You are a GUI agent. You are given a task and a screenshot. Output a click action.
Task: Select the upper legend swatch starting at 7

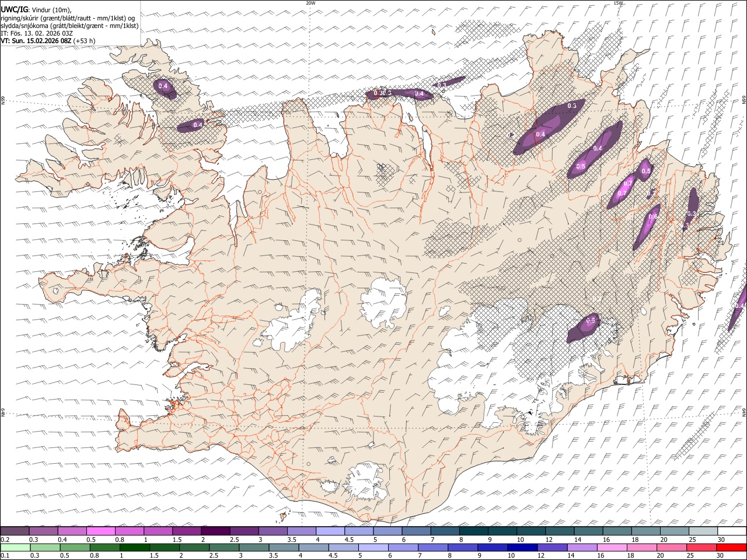(444, 531)
